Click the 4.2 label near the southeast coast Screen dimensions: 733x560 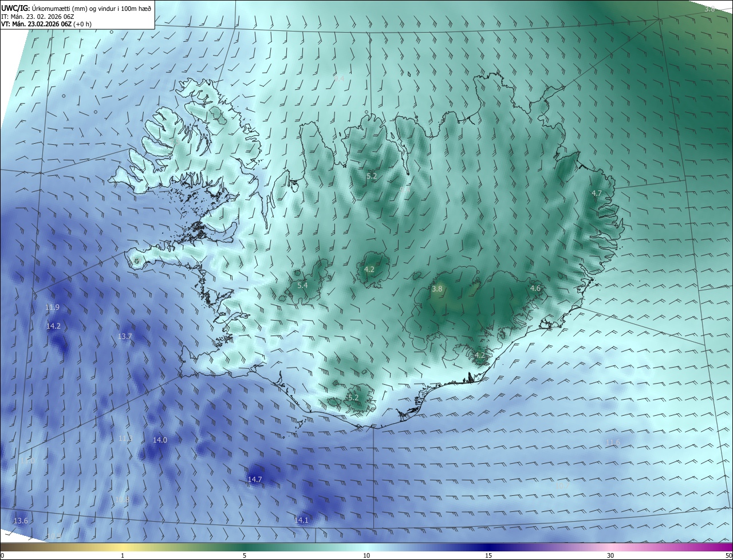coord(480,355)
